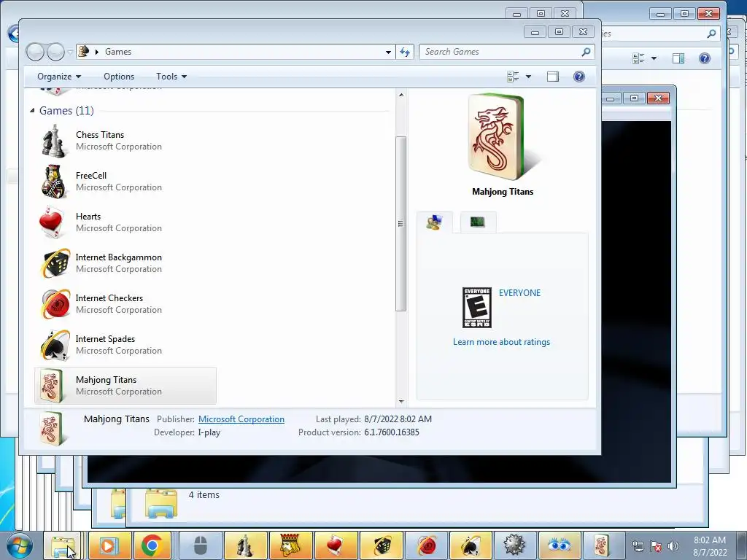Screen dimensions: 747x560
Task: Click the mouse icon on the taskbar
Action: pyautogui.click(x=201, y=545)
